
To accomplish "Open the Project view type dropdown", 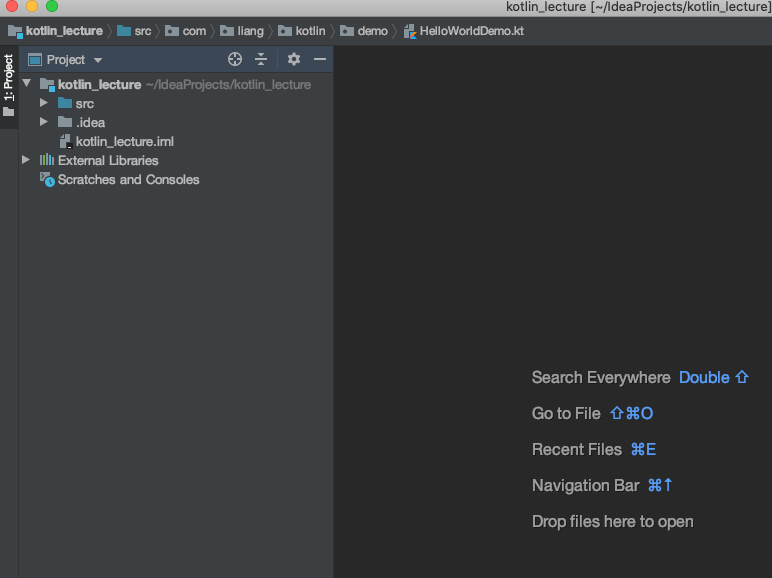I will (x=98, y=60).
